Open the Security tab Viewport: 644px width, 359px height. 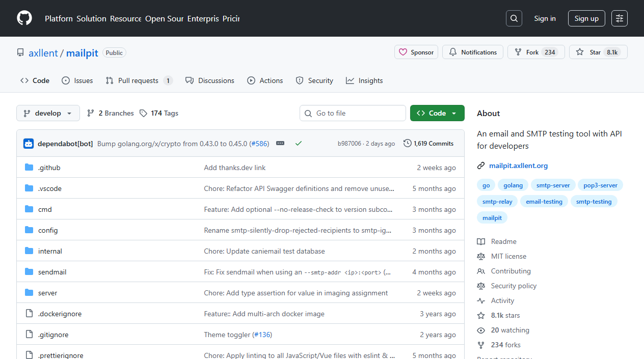tap(314, 80)
